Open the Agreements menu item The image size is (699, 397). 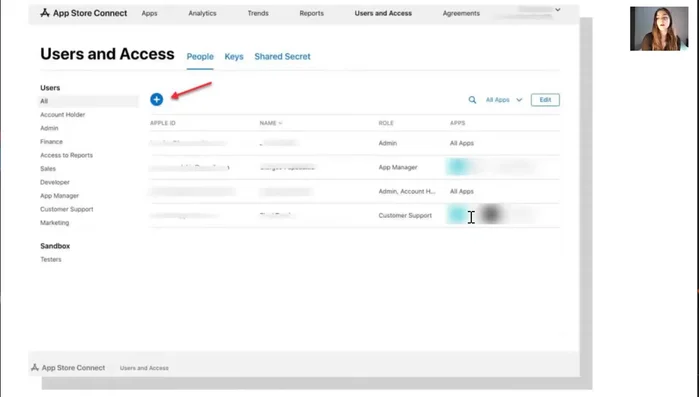point(461,13)
